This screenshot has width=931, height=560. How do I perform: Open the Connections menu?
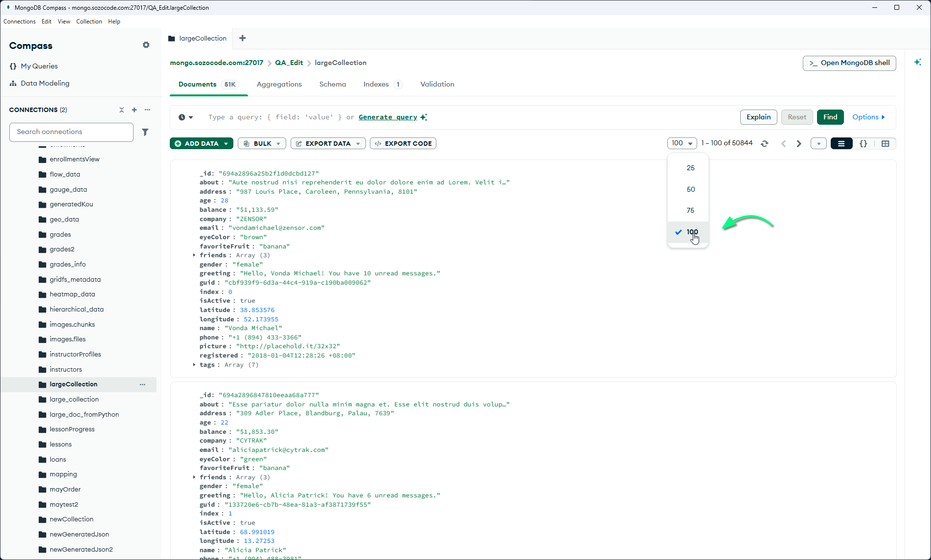click(20, 22)
